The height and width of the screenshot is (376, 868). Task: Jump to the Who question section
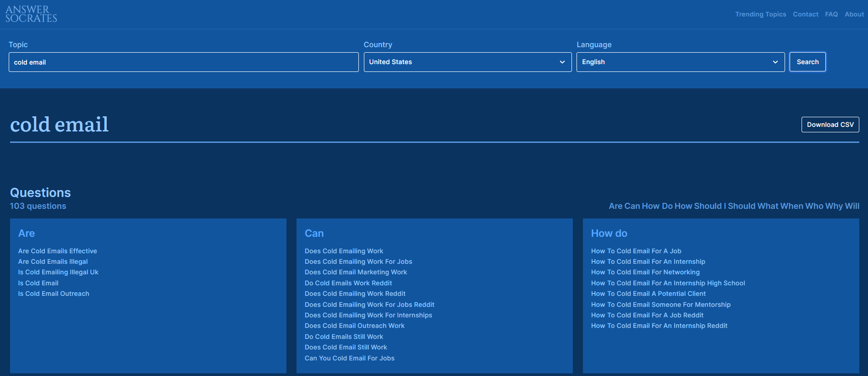pyautogui.click(x=814, y=206)
